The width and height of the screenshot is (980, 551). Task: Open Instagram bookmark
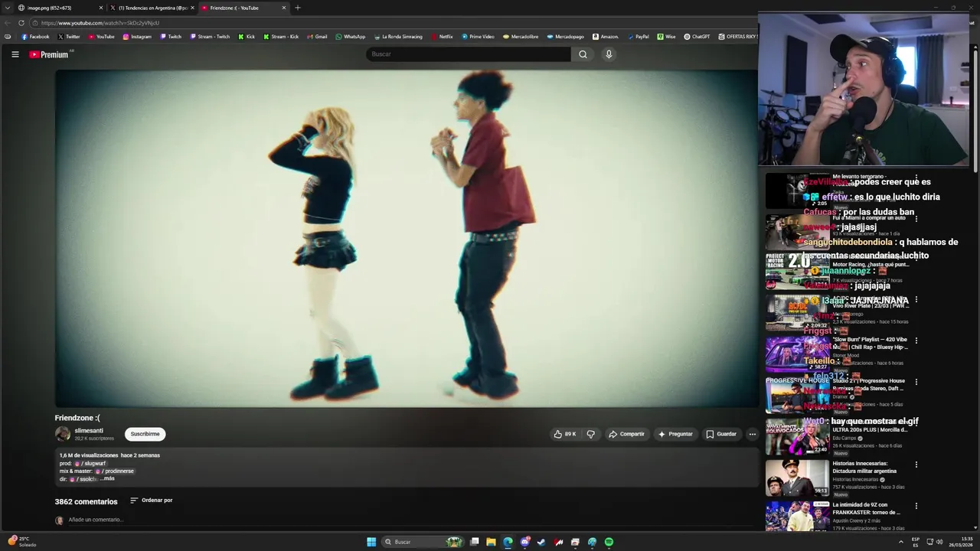click(137, 37)
